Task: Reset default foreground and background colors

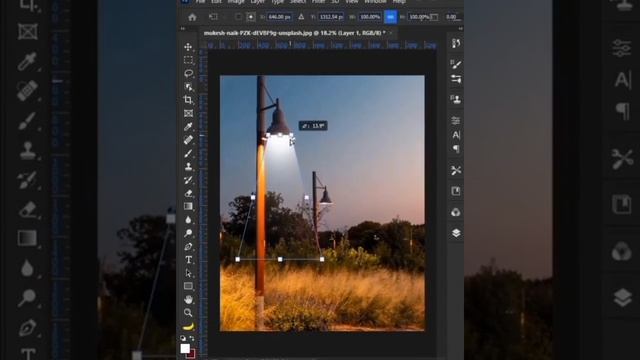Action: point(183,338)
